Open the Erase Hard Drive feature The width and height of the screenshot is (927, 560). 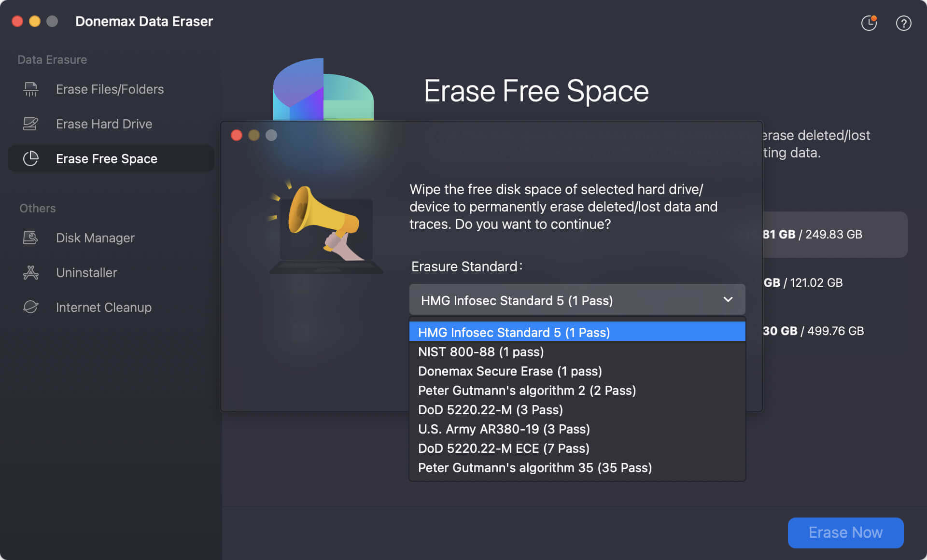[x=104, y=124]
